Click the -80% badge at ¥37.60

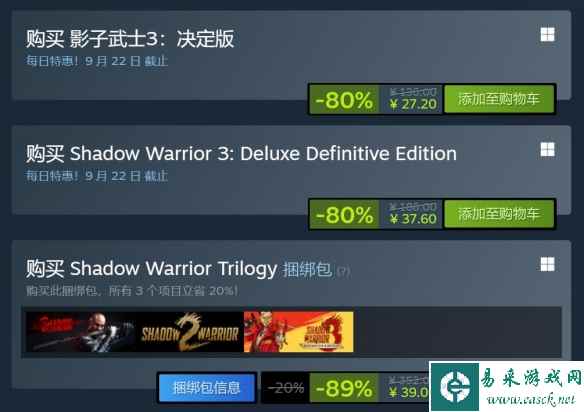pyautogui.click(x=344, y=214)
